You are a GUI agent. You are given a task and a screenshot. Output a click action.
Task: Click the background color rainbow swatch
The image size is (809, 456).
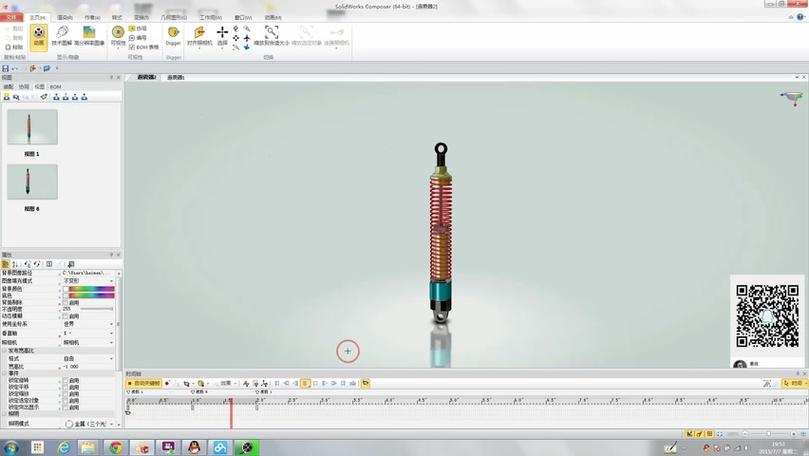[x=91, y=289]
